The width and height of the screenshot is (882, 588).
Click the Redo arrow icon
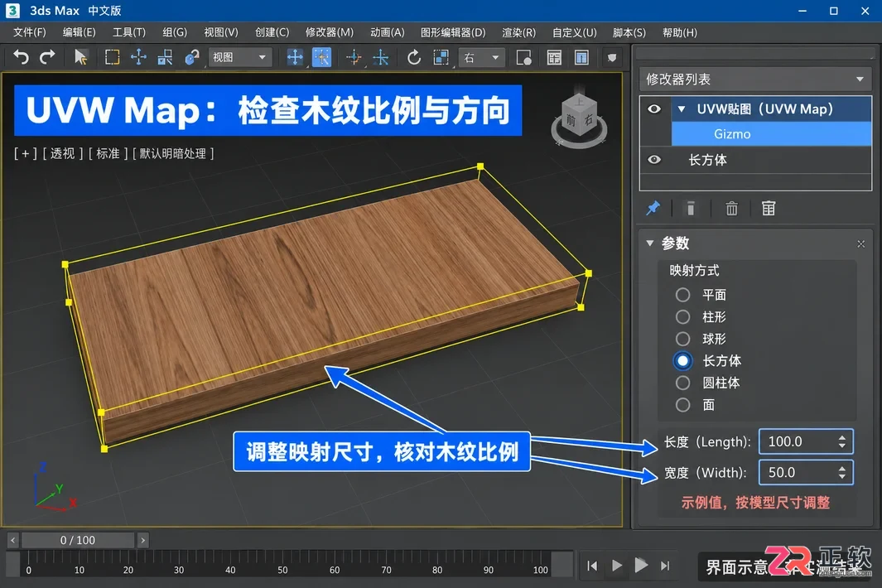[x=48, y=57]
